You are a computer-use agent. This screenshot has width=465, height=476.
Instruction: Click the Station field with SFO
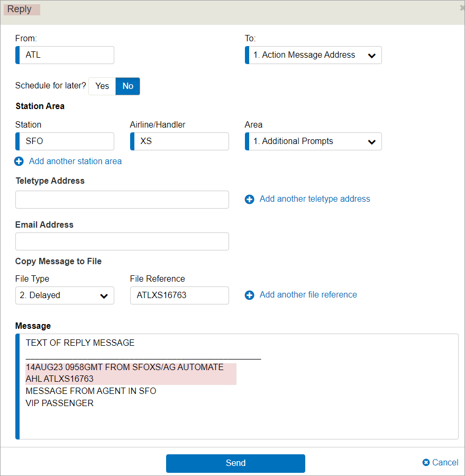[65, 141]
